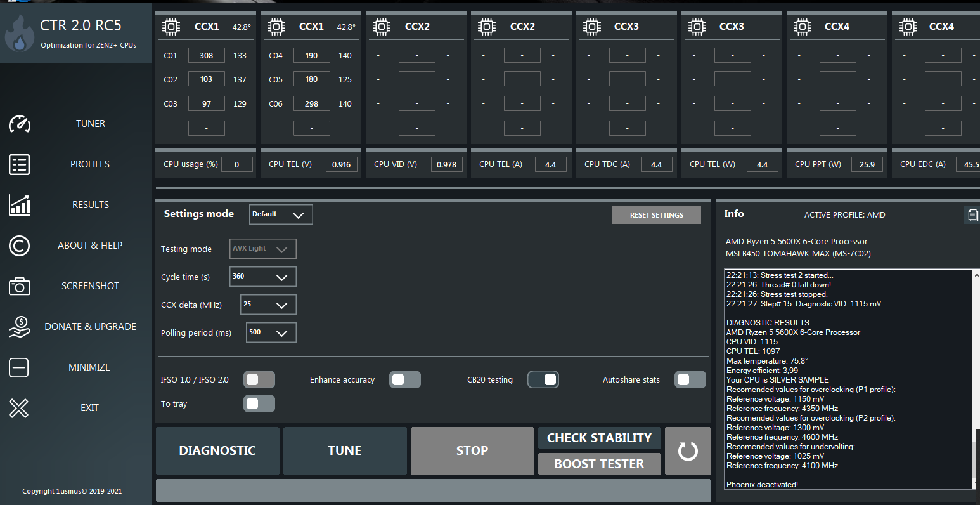This screenshot has width=980, height=505.
Task: Click 'MSI B450 TOMAHAWK MAX (MS-7C02)' text
Action: [x=798, y=253]
